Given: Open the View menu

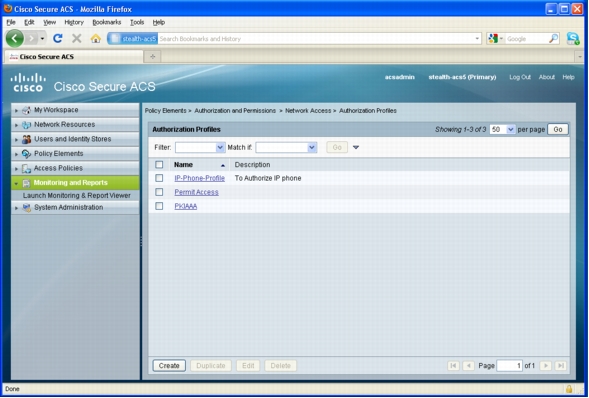Looking at the screenshot, I should pyautogui.click(x=49, y=22).
